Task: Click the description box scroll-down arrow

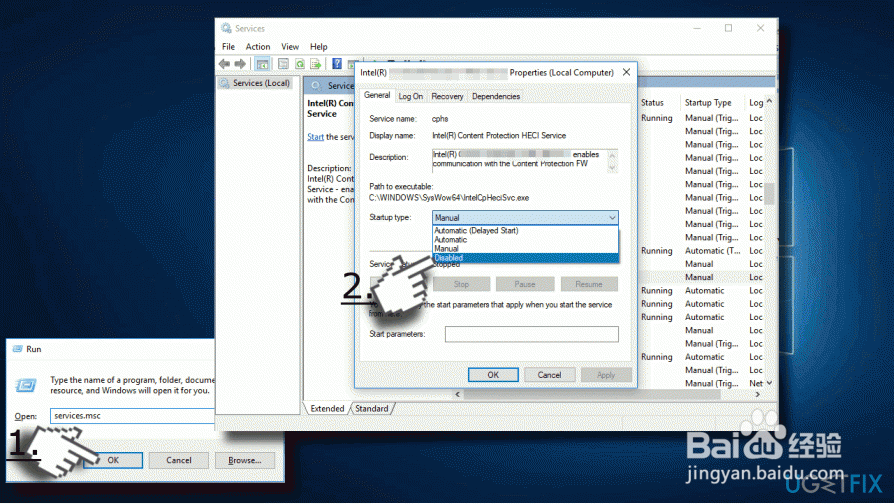Action: pyautogui.click(x=612, y=168)
